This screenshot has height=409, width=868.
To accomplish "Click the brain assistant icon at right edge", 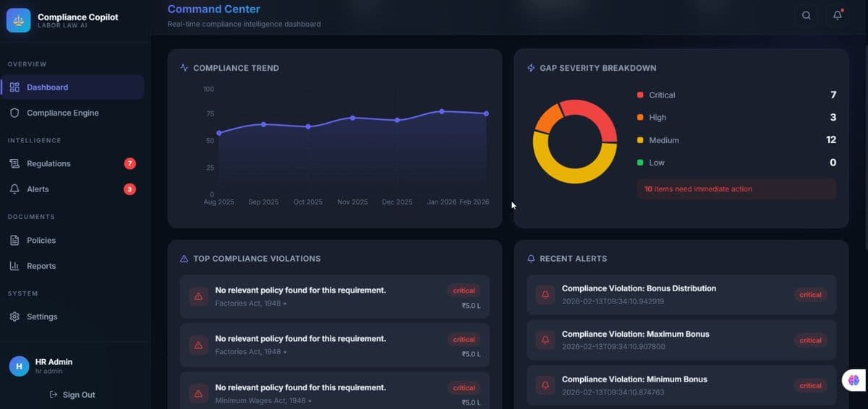I will (x=854, y=379).
